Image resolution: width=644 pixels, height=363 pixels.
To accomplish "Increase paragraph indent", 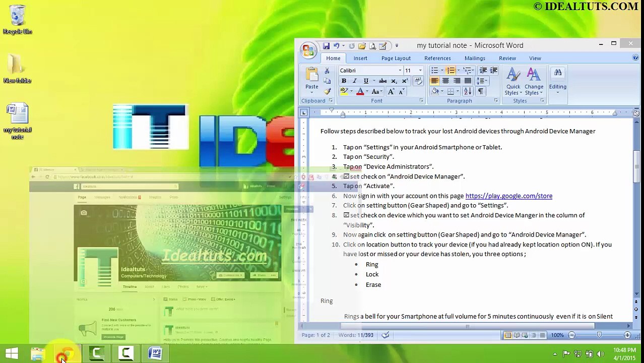I will pyautogui.click(x=494, y=71).
